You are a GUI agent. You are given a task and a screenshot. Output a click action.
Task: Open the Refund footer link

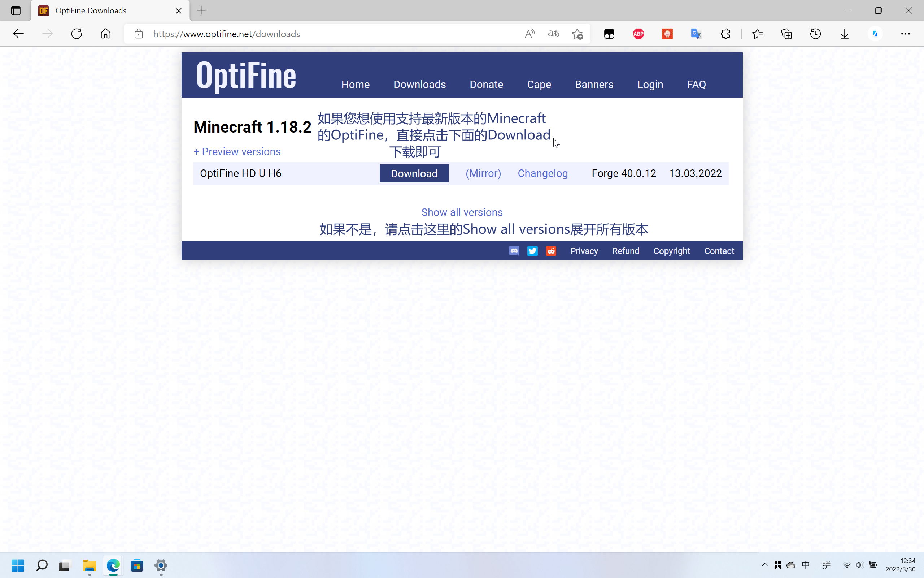(626, 251)
